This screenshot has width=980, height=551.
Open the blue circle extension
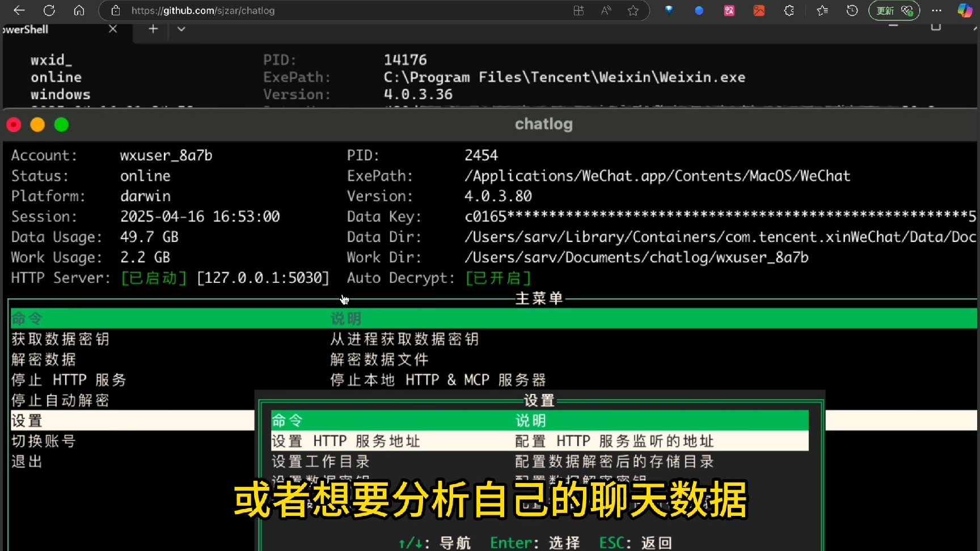699,10
